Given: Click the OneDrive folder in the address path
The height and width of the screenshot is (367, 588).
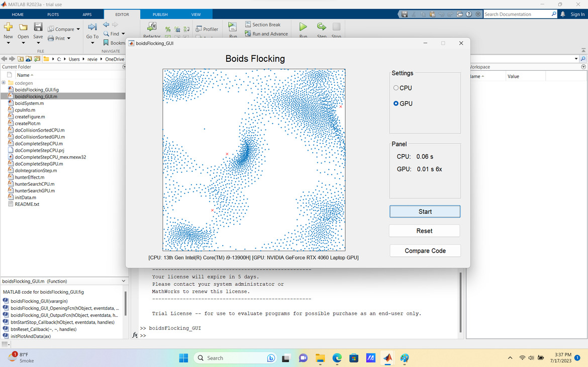Looking at the screenshot, I should click(x=115, y=59).
